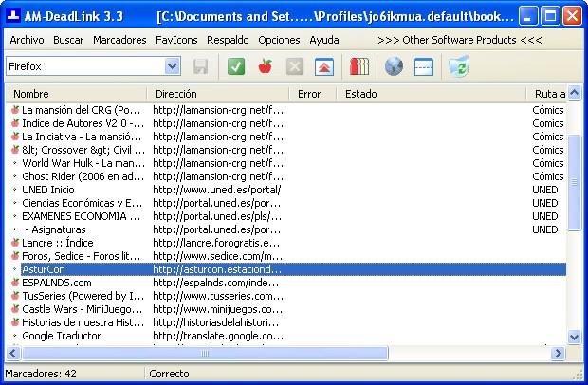Click URL http://www.minijuegos.co…
This screenshot has height=385, width=588.
(x=217, y=309)
